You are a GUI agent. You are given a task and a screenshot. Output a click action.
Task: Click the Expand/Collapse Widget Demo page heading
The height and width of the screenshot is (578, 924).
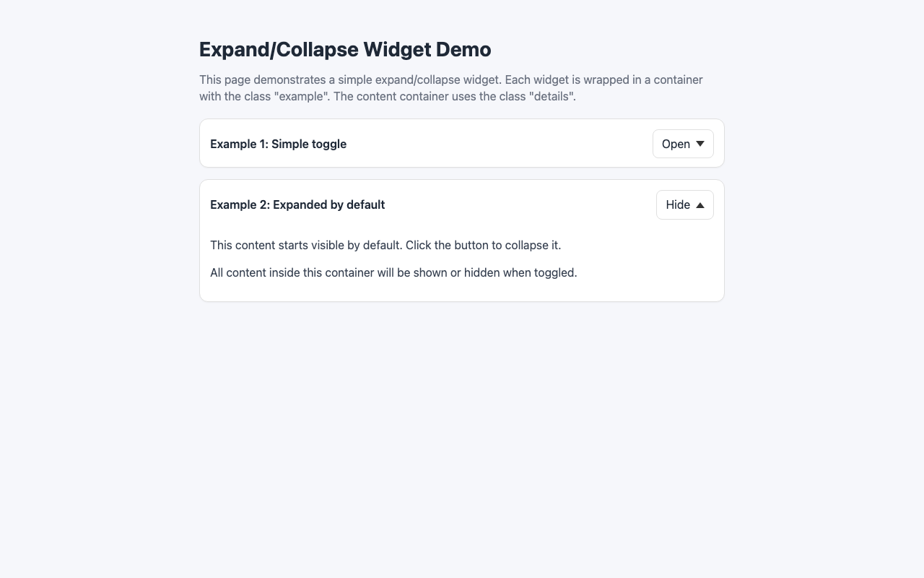tap(345, 49)
